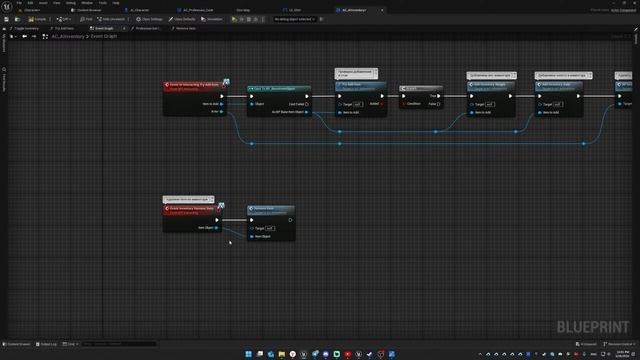The width and height of the screenshot is (640, 360).
Task: Open the Remove Item graph tab
Action: point(184,29)
